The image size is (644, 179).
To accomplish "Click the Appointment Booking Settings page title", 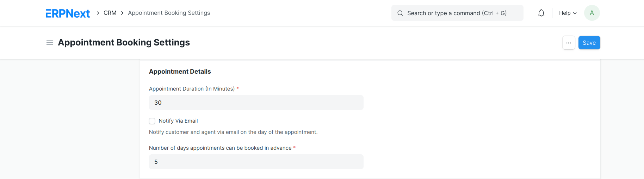I will [124, 43].
